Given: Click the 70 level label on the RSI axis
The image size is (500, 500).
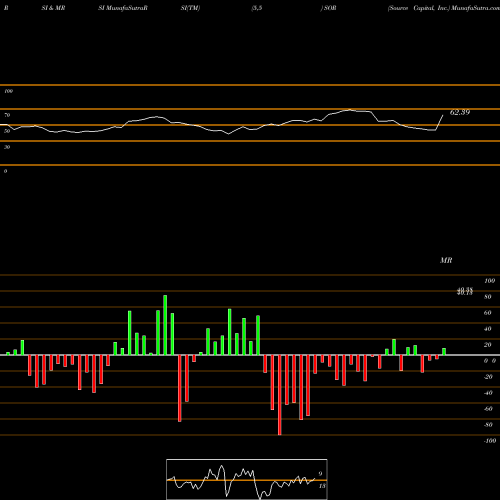Looking at the screenshot, I should click(x=7, y=115).
